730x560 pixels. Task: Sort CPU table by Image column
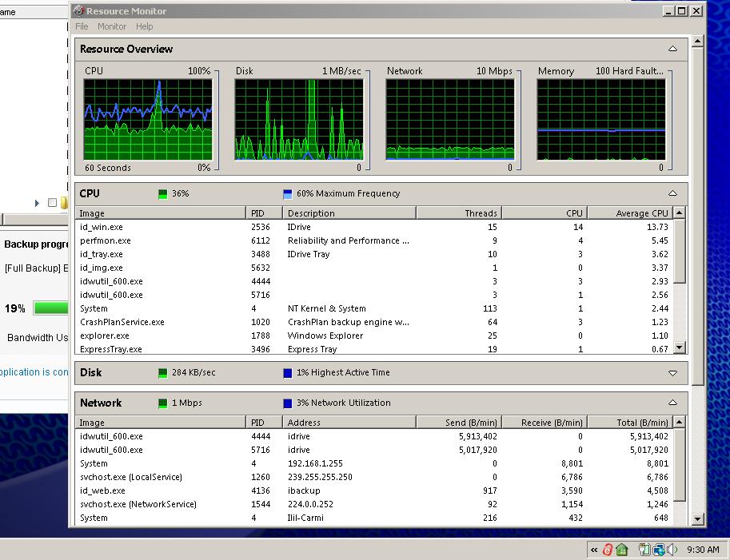[x=160, y=213]
